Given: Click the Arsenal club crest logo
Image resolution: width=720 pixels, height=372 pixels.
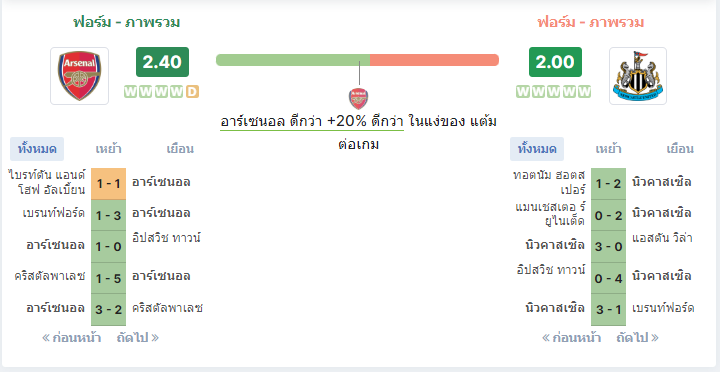Looking at the screenshot, I should pos(79,76).
